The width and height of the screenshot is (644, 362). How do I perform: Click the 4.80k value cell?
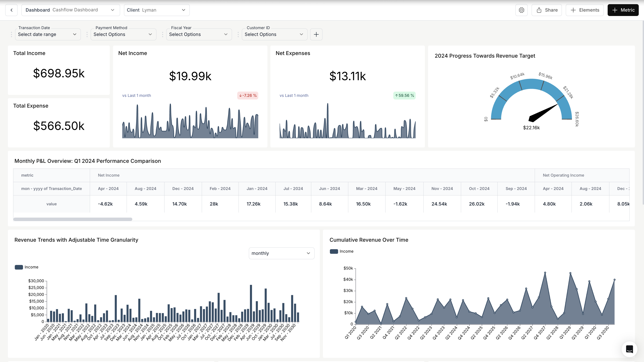[553, 204]
